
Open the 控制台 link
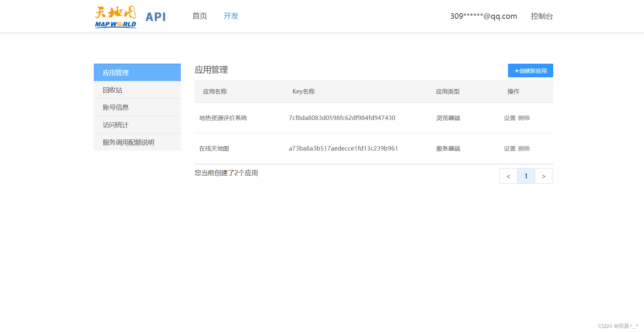tap(542, 16)
